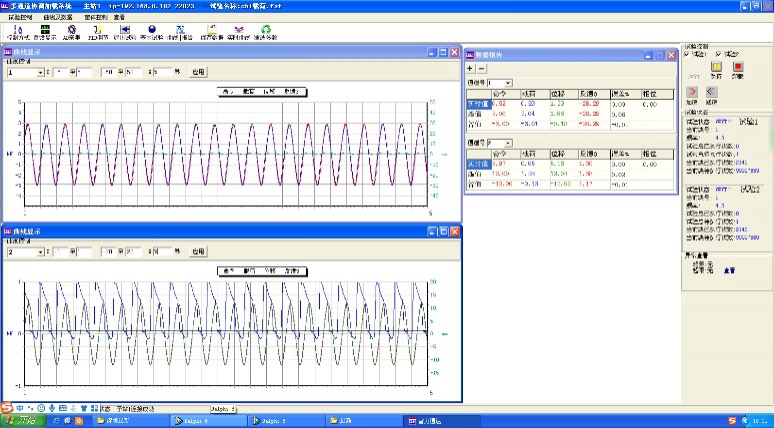Image resolution: width=774 pixels, height=428 pixels.
Task: Expand channel dropdown in lower curve window
Action: pyautogui.click(x=39, y=251)
